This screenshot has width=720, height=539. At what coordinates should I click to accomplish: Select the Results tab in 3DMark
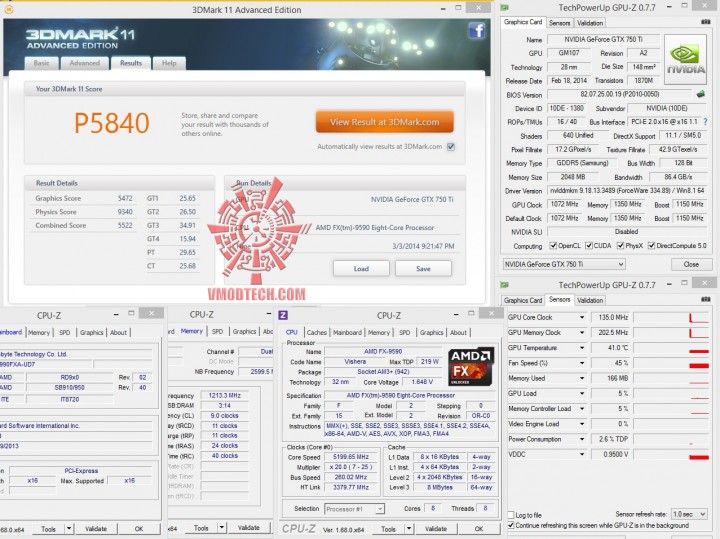[131, 63]
